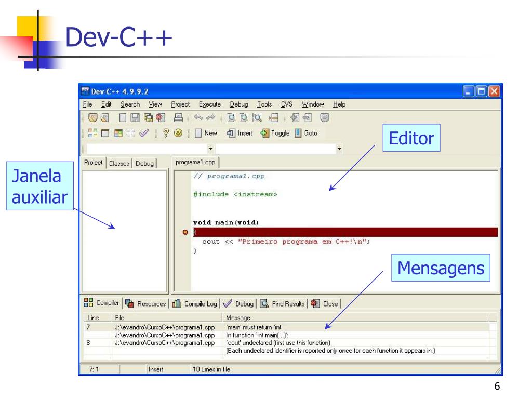Open the CVS menu

pos(287,104)
